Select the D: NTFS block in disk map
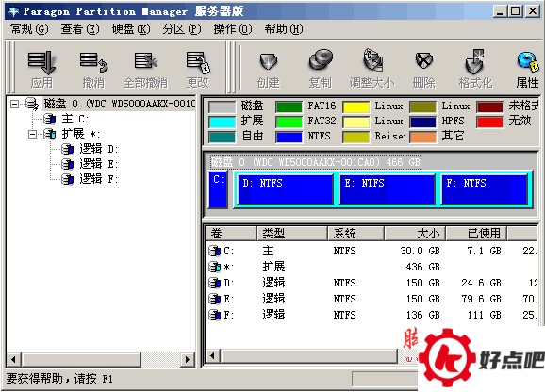 click(285, 189)
